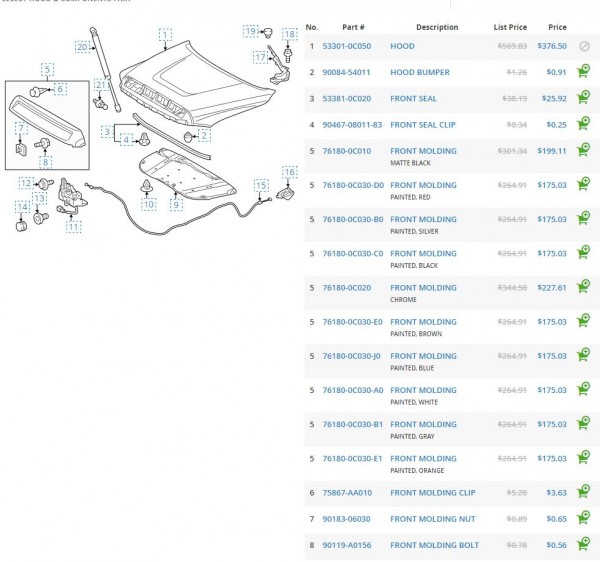The image size is (600, 562).
Task: Add matte black front molding to cart
Action: [x=583, y=150]
